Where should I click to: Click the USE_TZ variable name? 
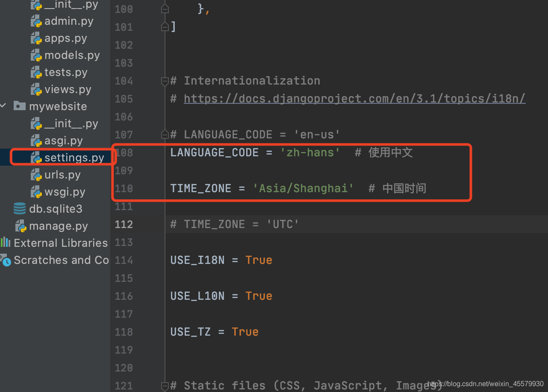pos(190,332)
